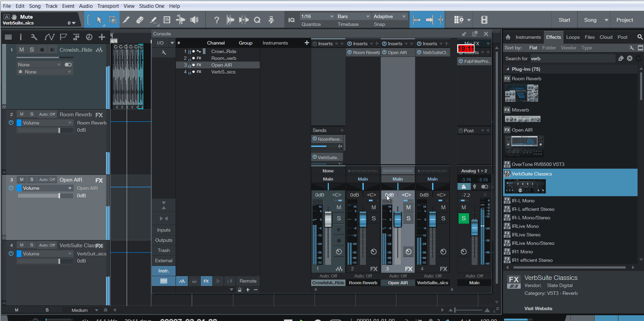Select the Eraser tool
The width and height of the screenshot is (644, 321).
point(140,20)
